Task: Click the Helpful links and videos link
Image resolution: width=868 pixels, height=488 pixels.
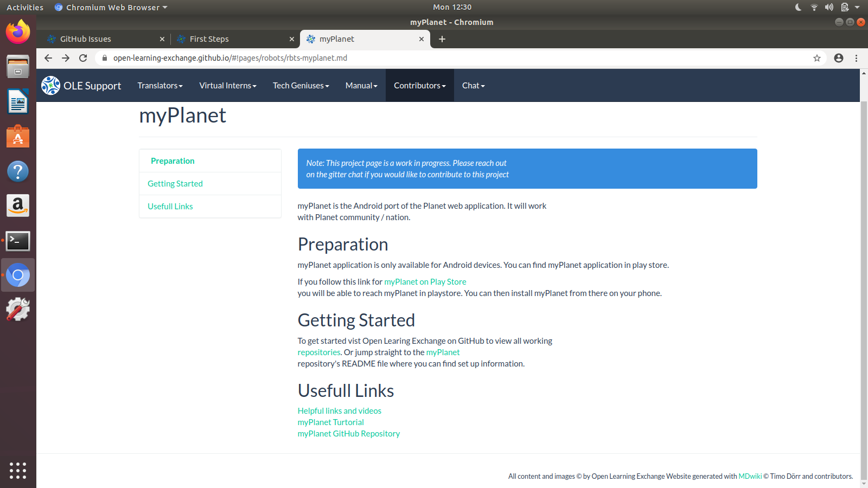Action: [x=339, y=410]
